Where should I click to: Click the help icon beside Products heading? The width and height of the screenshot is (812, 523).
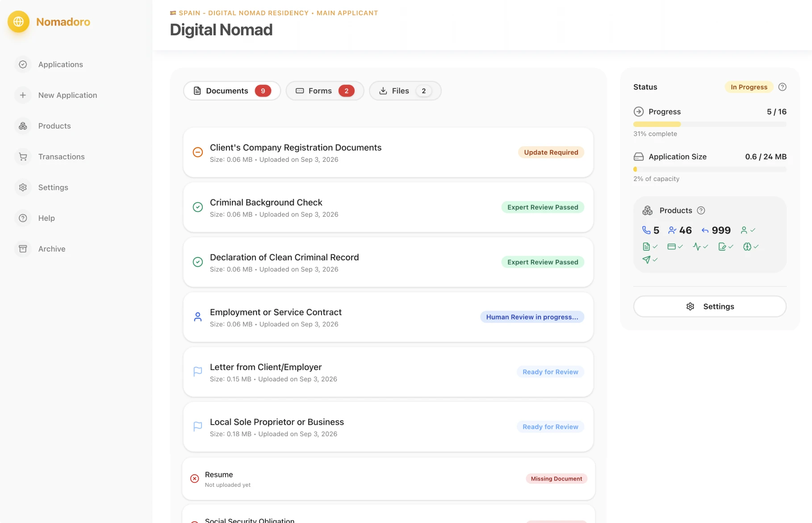(701, 211)
